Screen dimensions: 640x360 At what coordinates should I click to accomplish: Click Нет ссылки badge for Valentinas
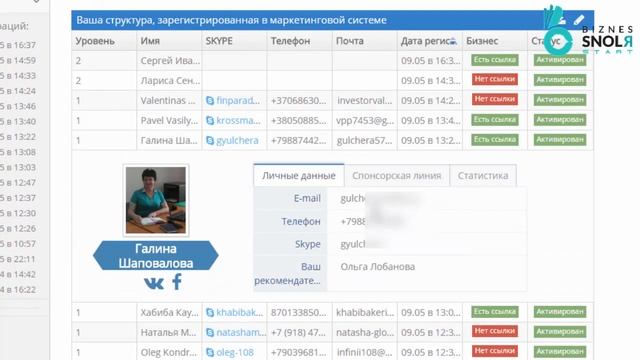click(x=495, y=99)
